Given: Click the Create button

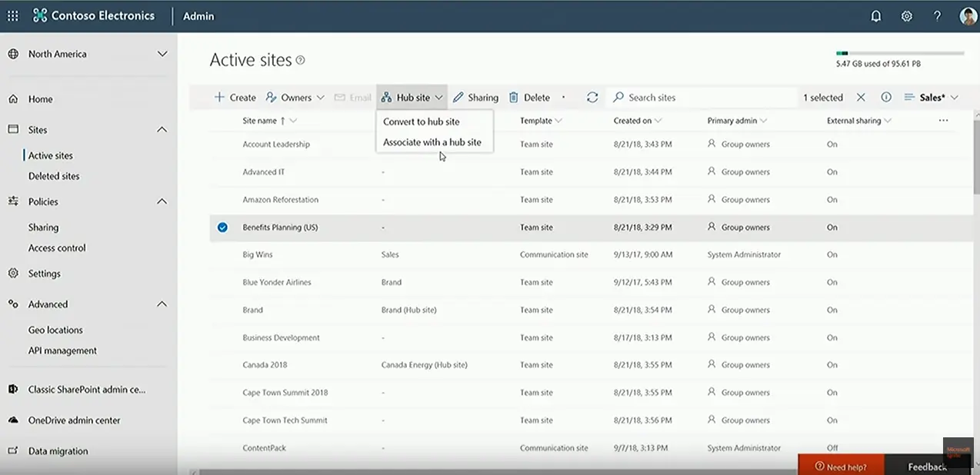Looking at the screenshot, I should [235, 98].
